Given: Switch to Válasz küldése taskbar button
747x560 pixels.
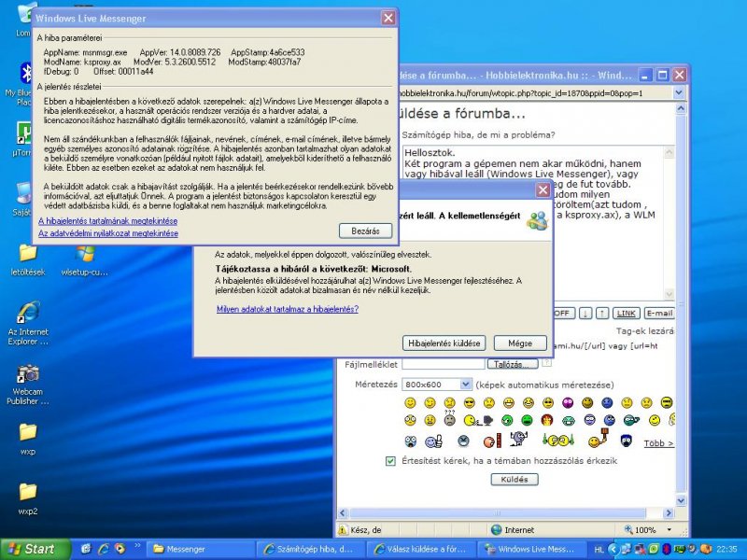Looking at the screenshot, I should (423, 549).
